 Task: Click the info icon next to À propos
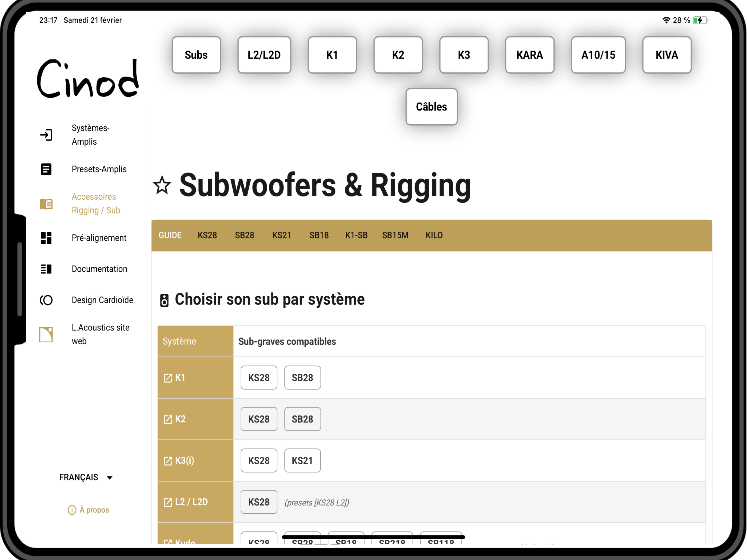coord(72,510)
